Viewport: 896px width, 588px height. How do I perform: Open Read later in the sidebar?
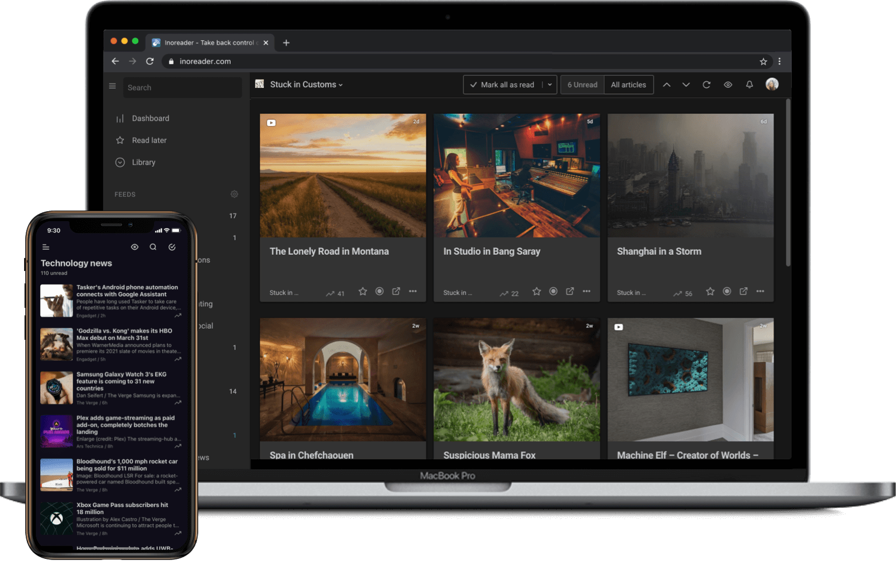coord(149,141)
